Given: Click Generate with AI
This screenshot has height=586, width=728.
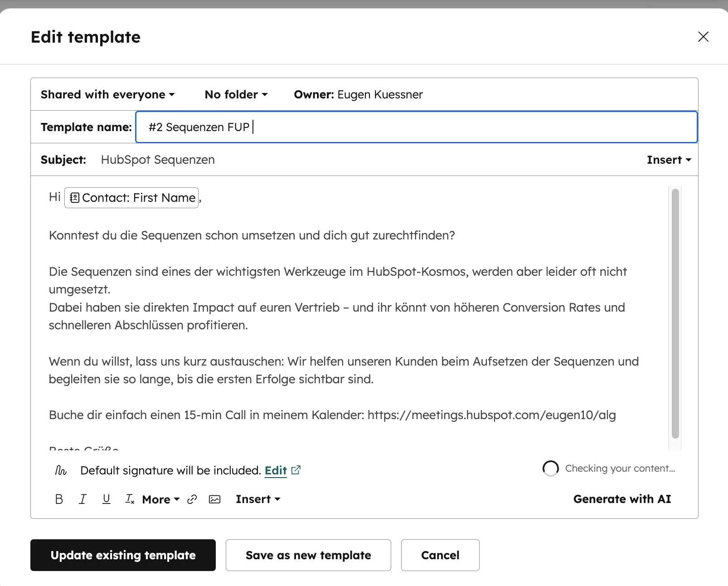Looking at the screenshot, I should pyautogui.click(x=622, y=499).
